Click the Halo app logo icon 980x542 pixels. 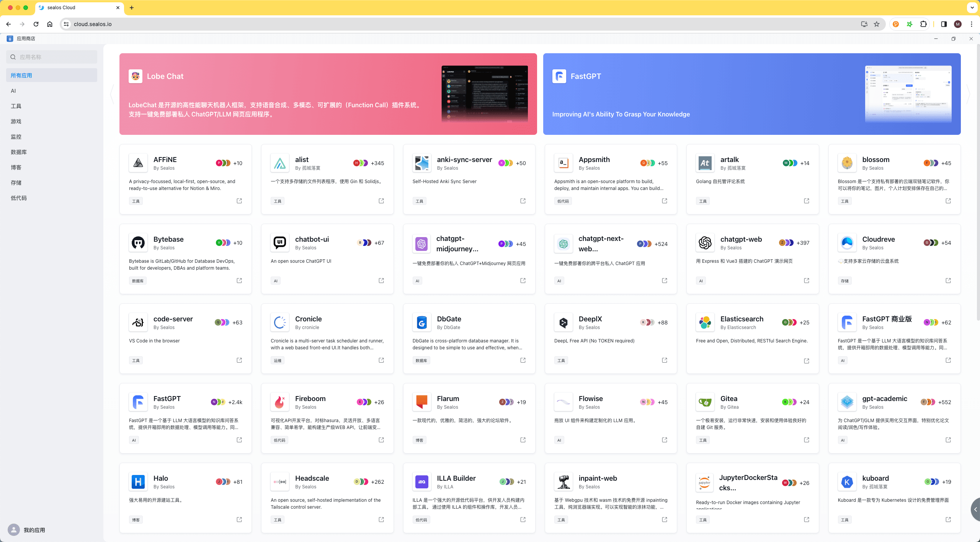(x=138, y=482)
